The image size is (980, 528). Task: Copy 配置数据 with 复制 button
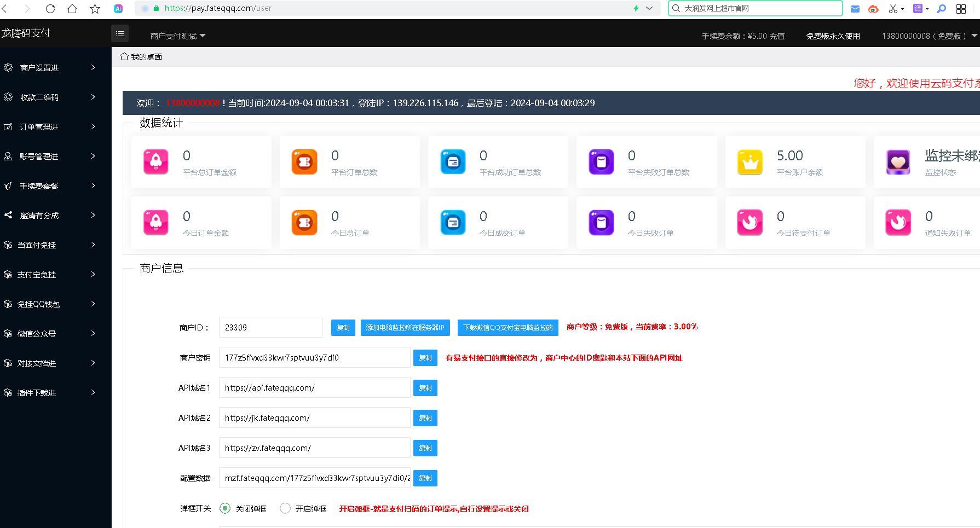pos(425,478)
